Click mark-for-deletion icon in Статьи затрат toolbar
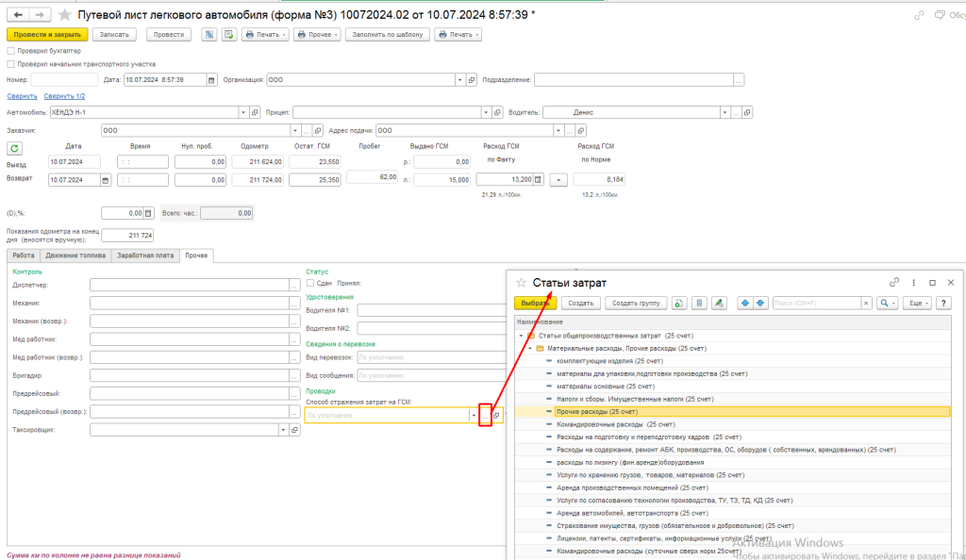Image resolution: width=966 pixels, height=560 pixels. pos(719,304)
